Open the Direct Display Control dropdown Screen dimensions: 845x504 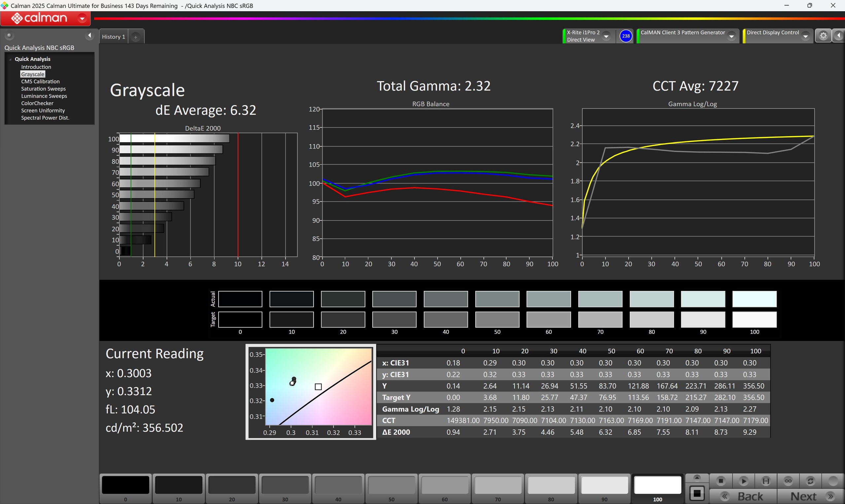pyautogui.click(x=805, y=36)
